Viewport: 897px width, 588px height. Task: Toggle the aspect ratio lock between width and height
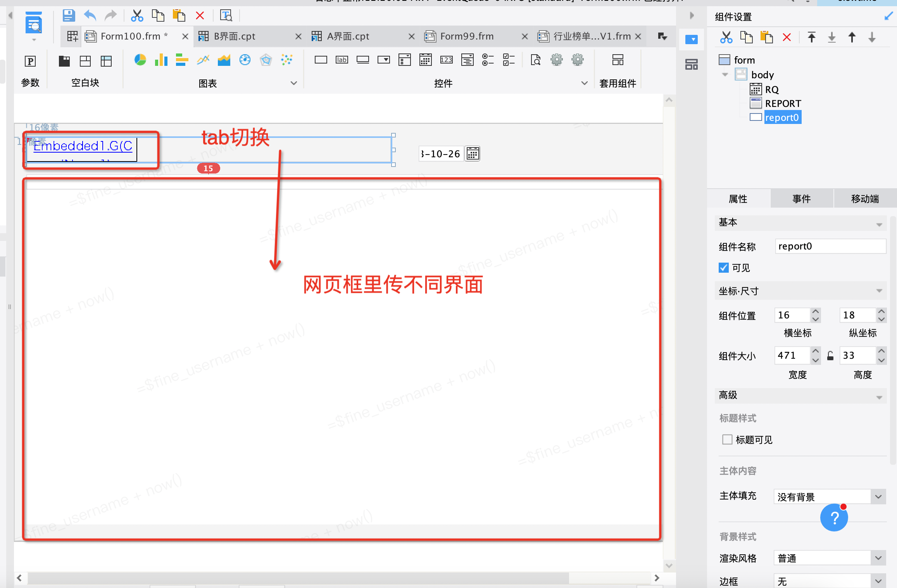[x=830, y=356]
